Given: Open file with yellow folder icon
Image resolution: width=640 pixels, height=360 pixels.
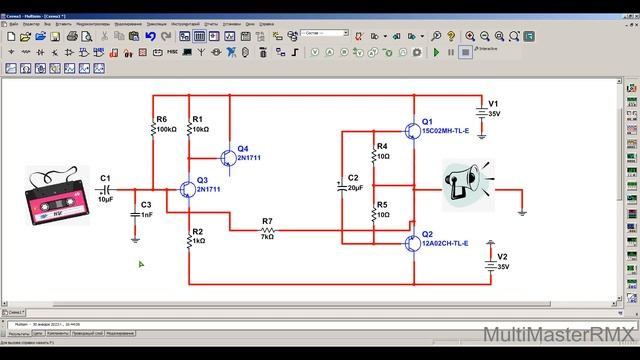Looking at the screenshot, I should 25,37.
